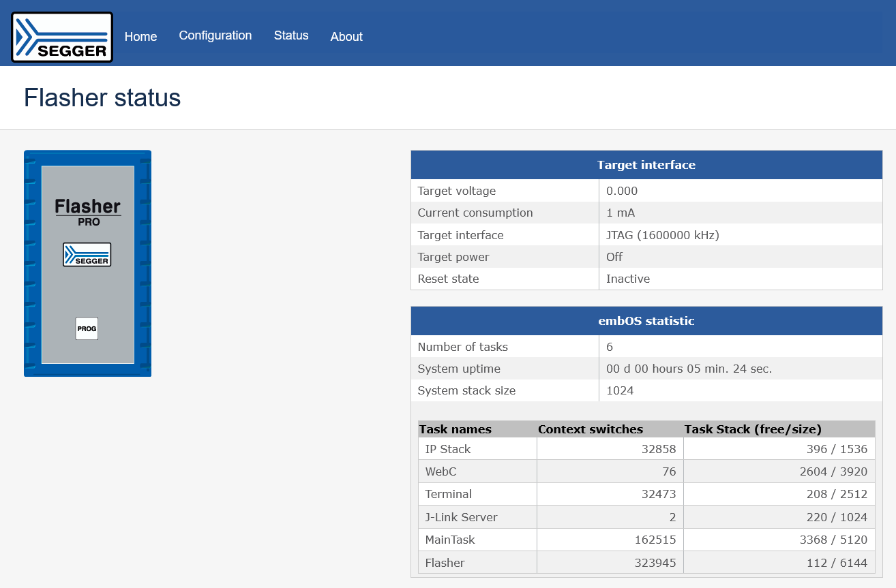Select the Status navigation item
Screen dimensions: 896x588
point(291,35)
